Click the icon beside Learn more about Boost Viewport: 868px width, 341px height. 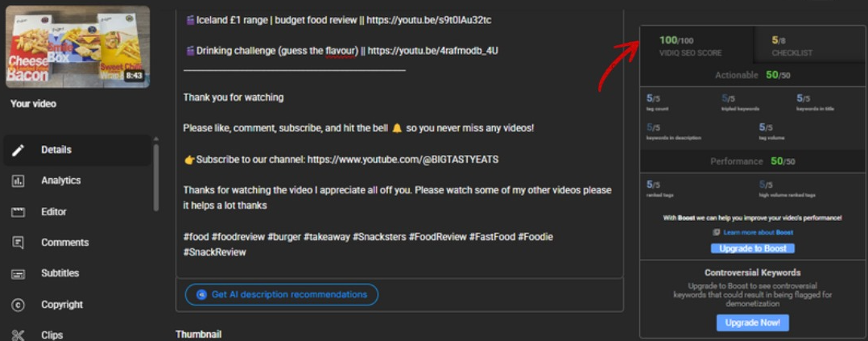pos(716,232)
